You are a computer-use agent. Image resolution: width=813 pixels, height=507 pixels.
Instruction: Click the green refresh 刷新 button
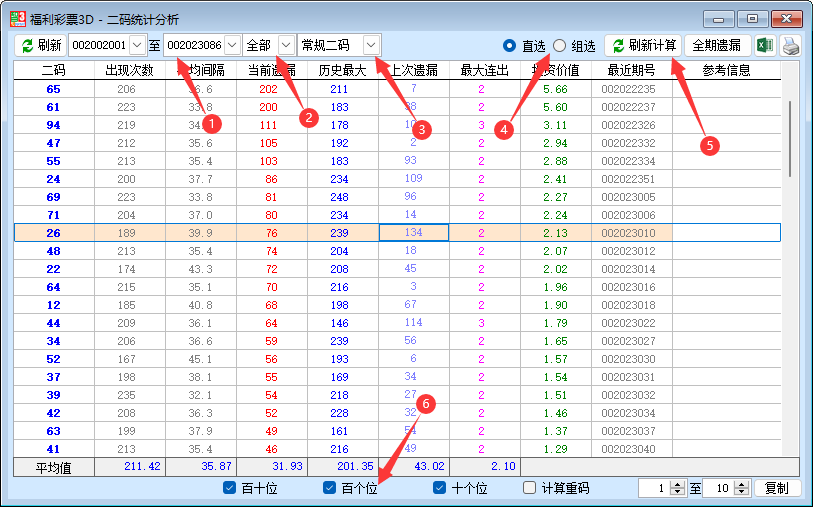[x=41, y=45]
